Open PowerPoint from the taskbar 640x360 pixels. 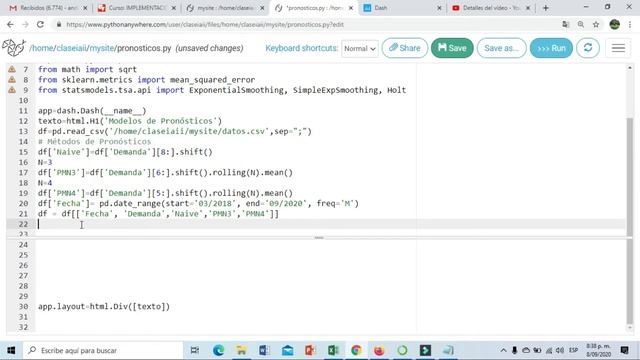310,350
